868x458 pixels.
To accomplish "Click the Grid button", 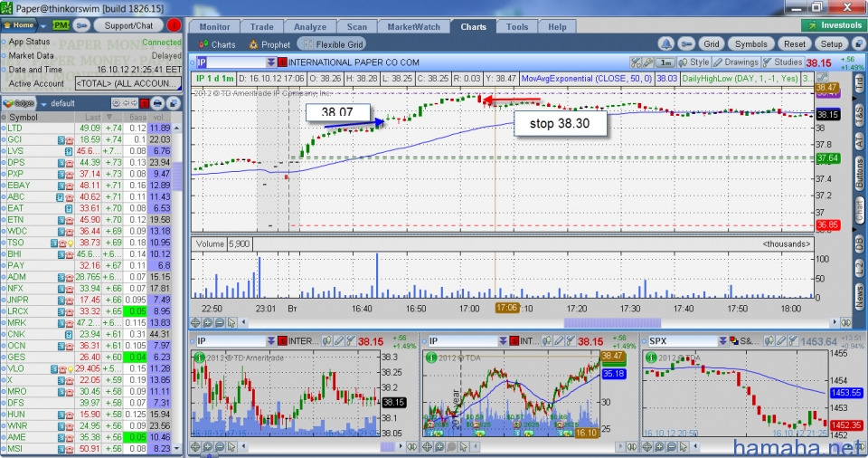I will pos(712,43).
